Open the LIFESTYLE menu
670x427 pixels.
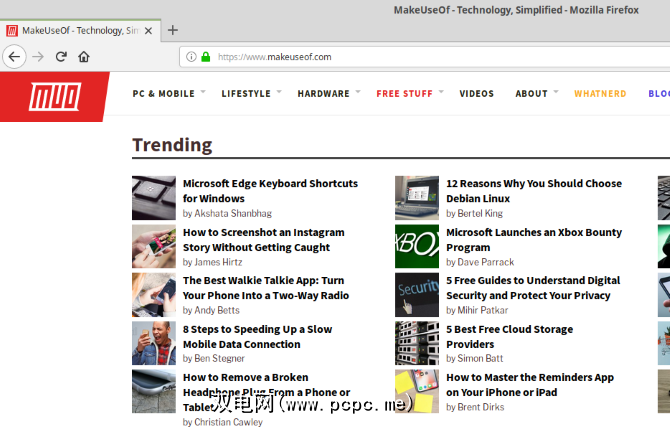[246, 94]
